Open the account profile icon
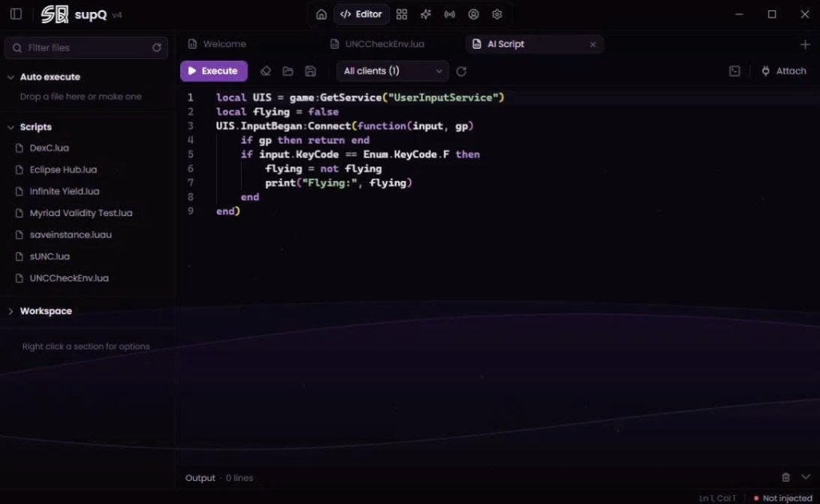Viewport: 820px width, 504px height. click(x=473, y=14)
